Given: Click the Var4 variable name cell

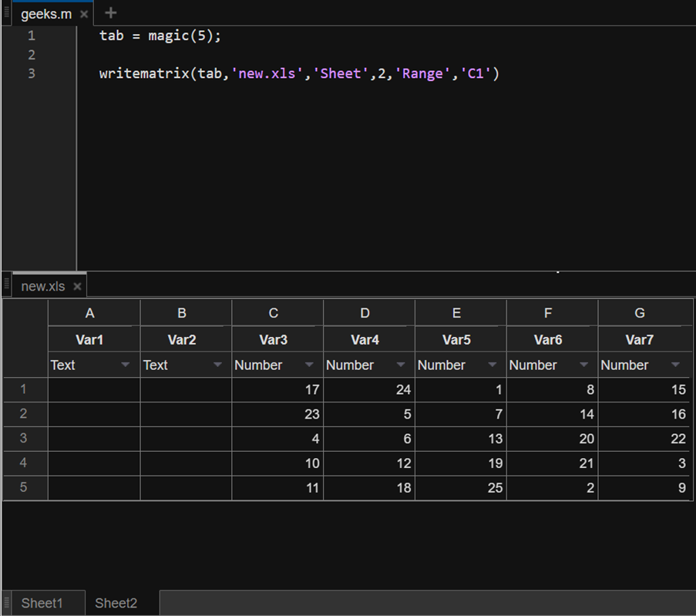Looking at the screenshot, I should coord(365,339).
